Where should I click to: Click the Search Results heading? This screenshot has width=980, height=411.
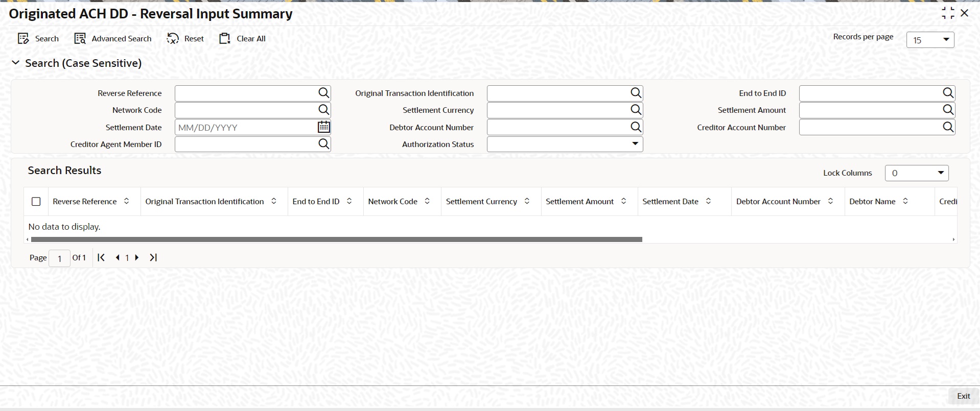pyautogui.click(x=64, y=171)
